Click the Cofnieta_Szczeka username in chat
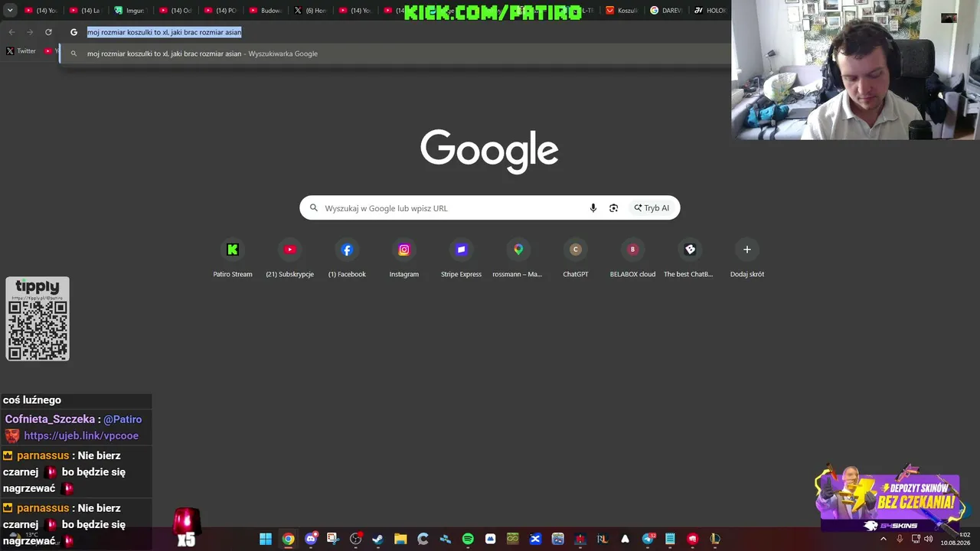 (x=50, y=419)
